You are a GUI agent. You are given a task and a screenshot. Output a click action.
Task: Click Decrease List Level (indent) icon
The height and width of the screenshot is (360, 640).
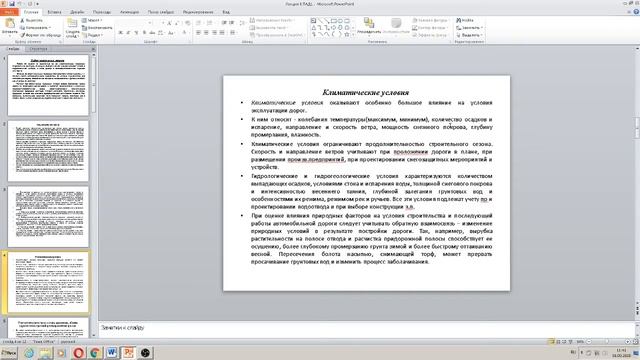pyautogui.click(x=224, y=22)
